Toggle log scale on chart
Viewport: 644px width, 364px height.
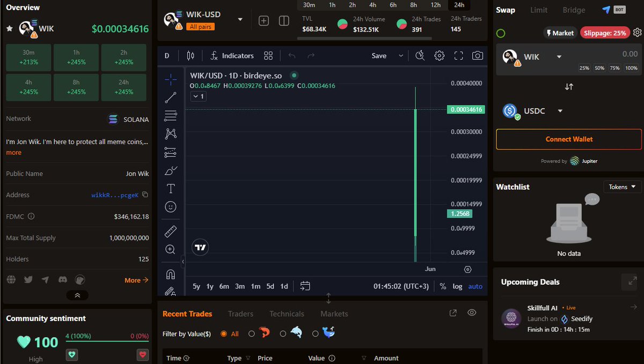457,286
